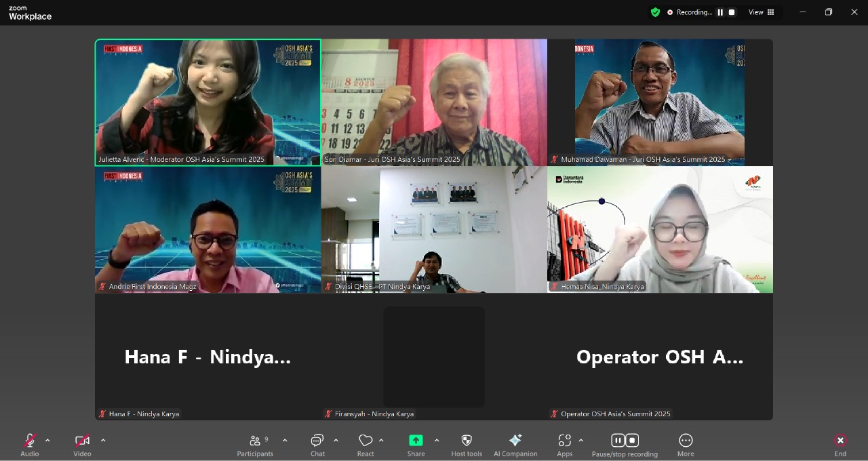Click Hemas Nisa_Nindya Karya name label
This screenshot has height=461, width=868.
[x=602, y=287]
